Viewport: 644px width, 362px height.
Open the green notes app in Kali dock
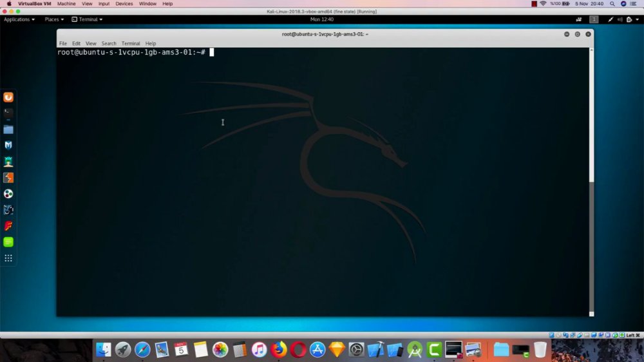pos(8,242)
